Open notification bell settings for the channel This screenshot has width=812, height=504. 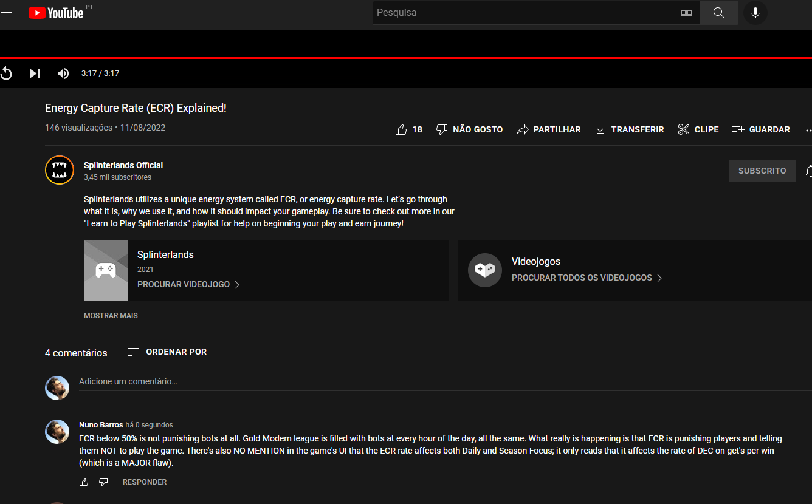[x=808, y=171]
